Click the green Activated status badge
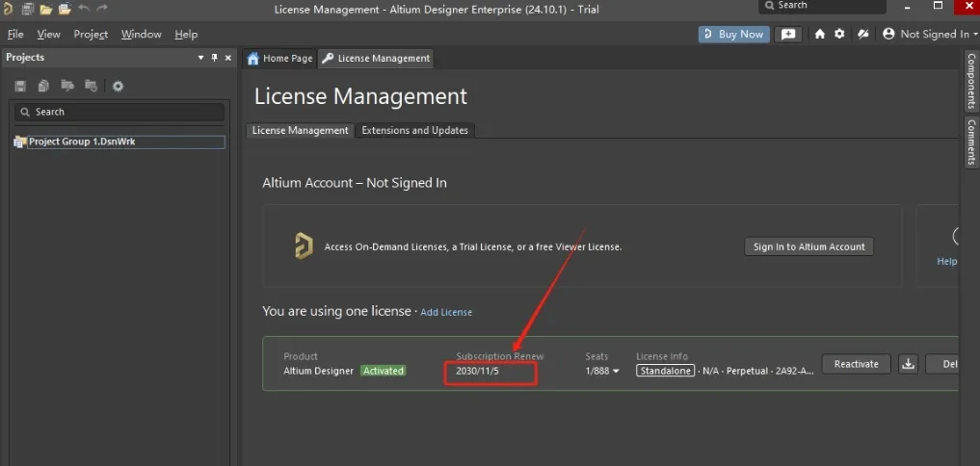This screenshot has height=466, width=980. [384, 371]
